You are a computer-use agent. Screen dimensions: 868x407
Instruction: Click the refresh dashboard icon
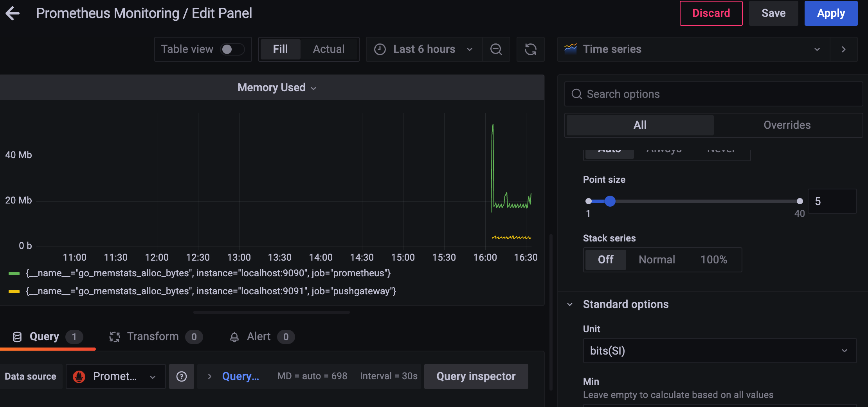pos(531,49)
